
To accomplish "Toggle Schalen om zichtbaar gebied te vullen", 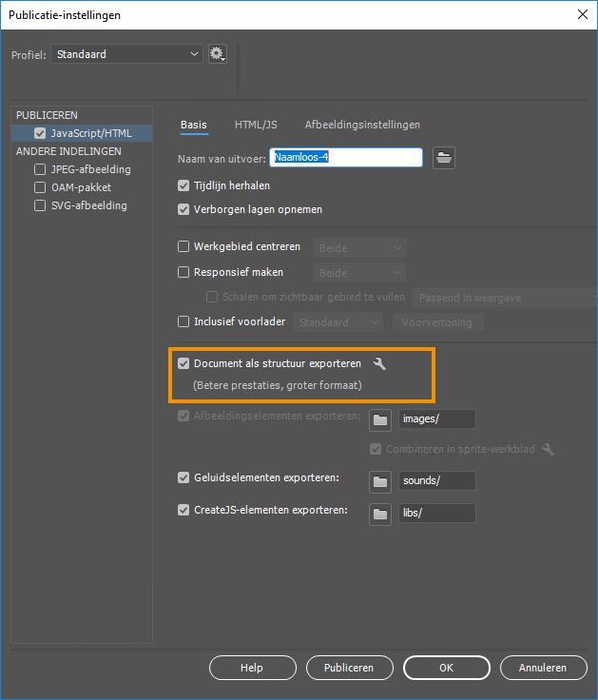I will (212, 297).
